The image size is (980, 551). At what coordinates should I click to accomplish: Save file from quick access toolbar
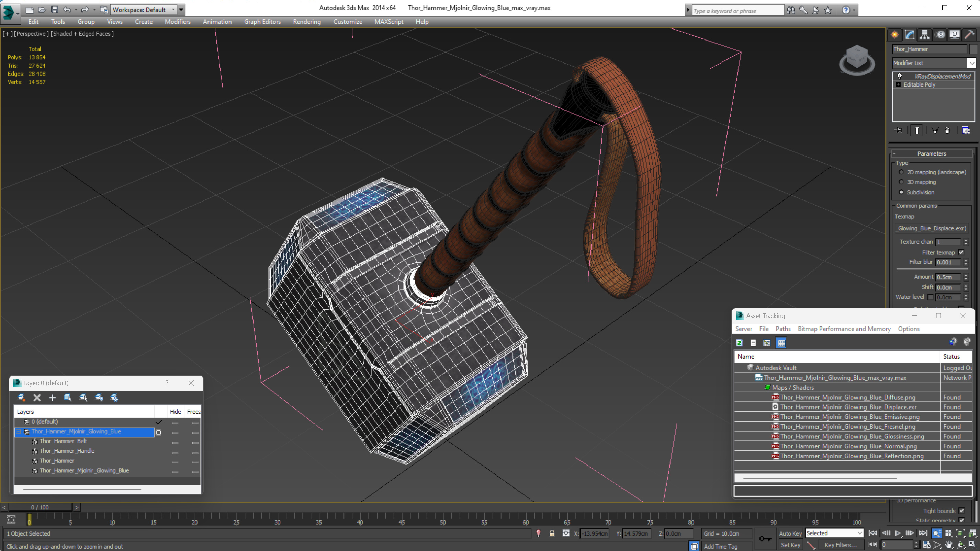pos(54,9)
